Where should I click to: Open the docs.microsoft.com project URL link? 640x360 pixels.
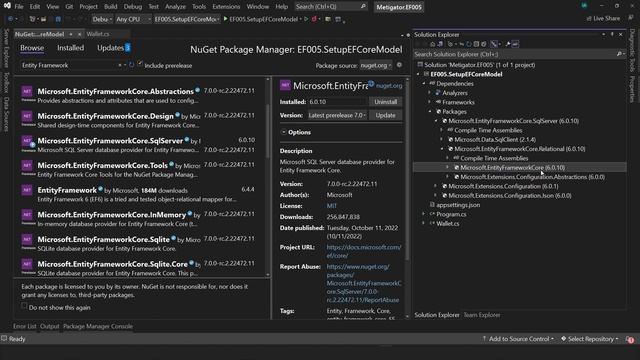[x=364, y=251]
